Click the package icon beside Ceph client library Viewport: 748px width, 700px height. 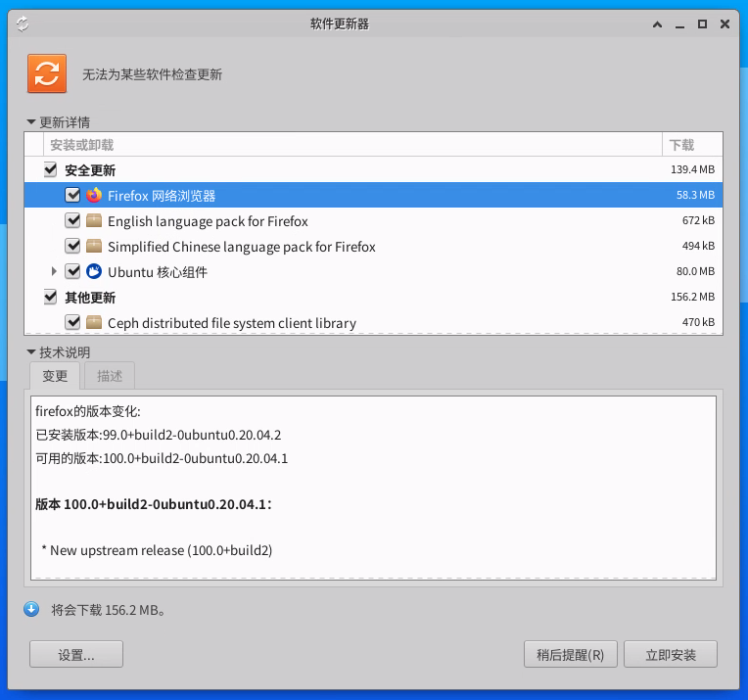tap(94, 322)
